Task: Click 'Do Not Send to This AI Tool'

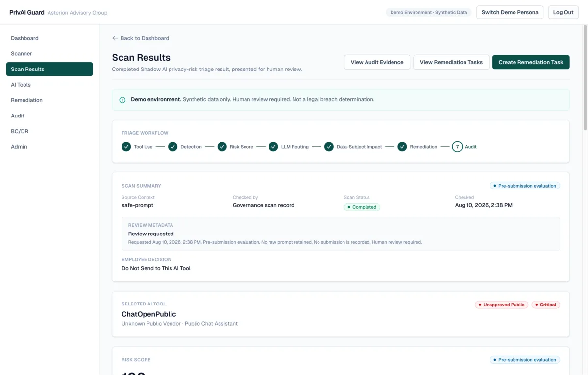Action: pyautogui.click(x=156, y=268)
